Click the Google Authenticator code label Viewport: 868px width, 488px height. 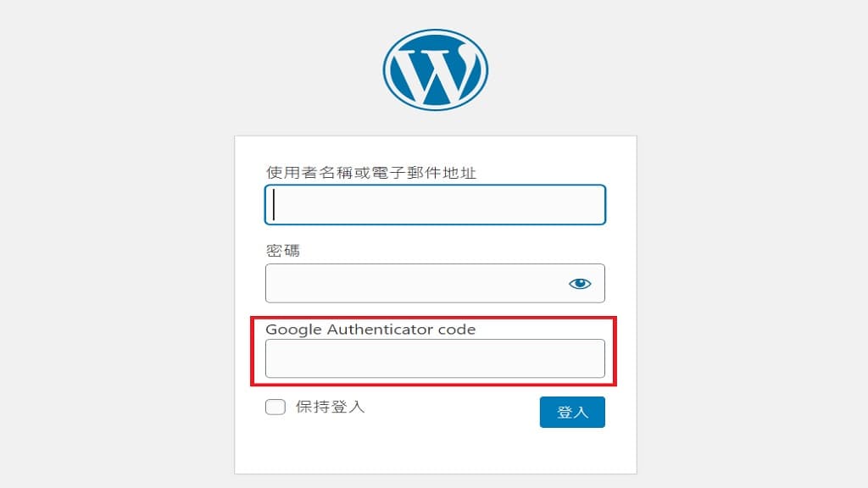pos(370,330)
